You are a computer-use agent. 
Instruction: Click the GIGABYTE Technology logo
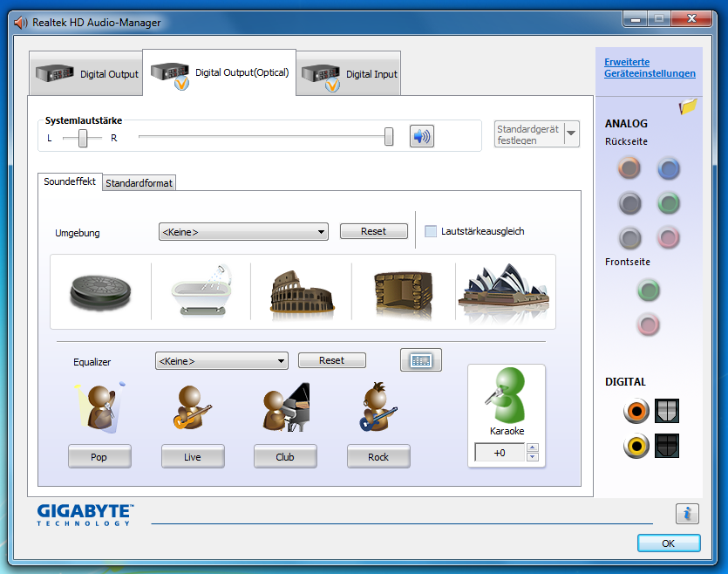[x=85, y=515]
